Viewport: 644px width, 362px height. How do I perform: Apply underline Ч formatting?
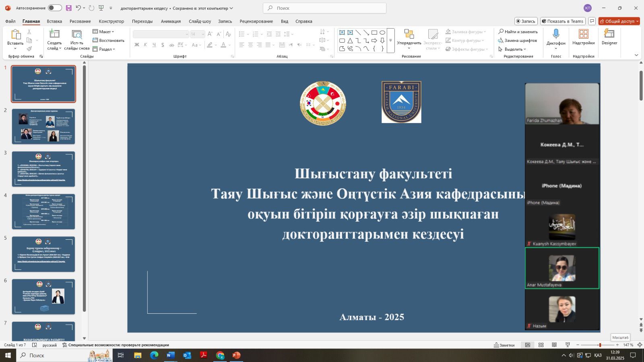(x=154, y=45)
